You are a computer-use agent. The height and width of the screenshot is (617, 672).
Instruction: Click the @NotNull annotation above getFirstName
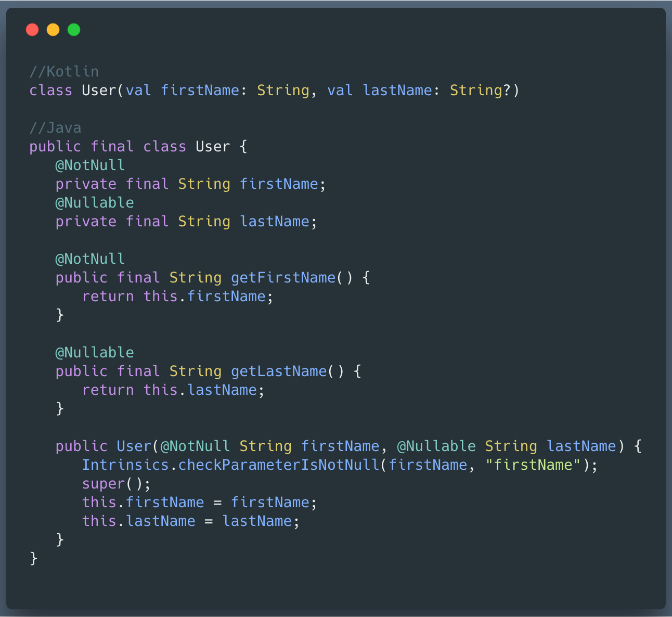click(90, 259)
